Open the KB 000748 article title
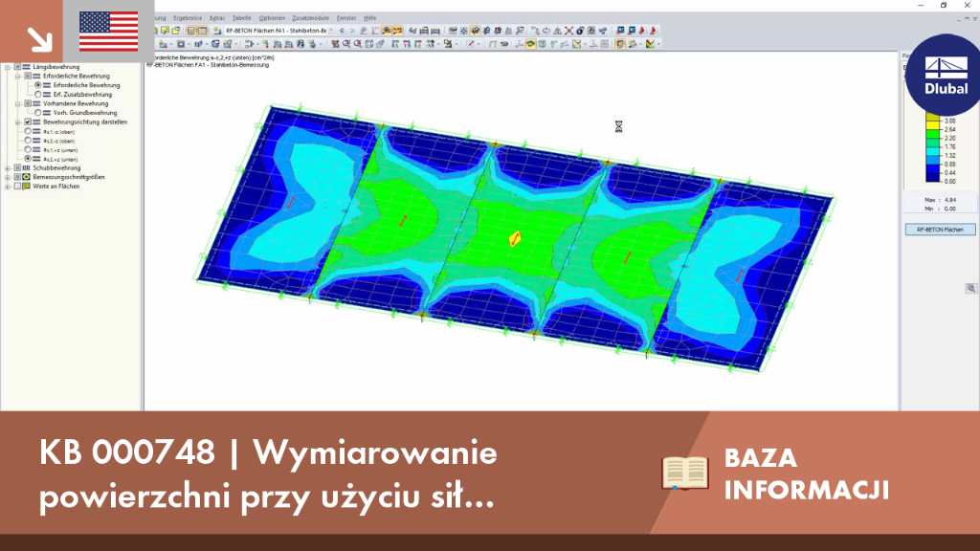Screen dimensions: 980x551 pyautogui.click(x=268, y=474)
